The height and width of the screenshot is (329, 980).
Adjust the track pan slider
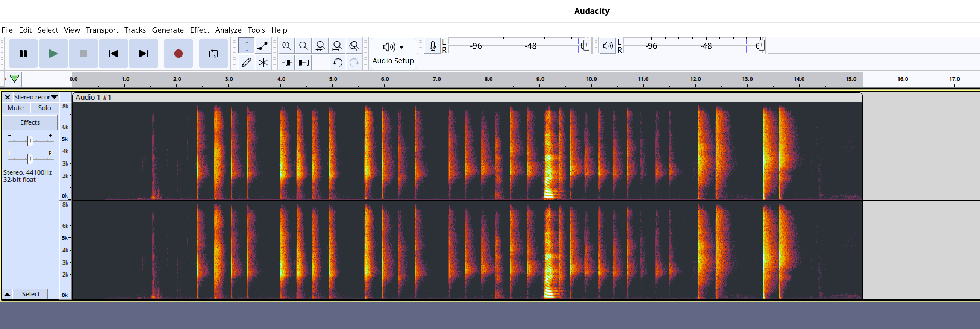[30, 158]
